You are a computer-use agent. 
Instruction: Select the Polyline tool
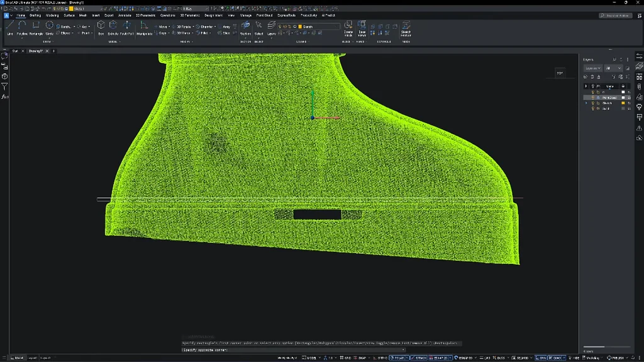click(22, 28)
